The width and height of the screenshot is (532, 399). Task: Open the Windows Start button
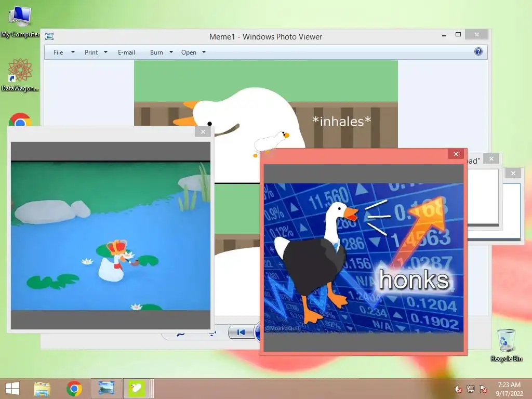coord(12,389)
